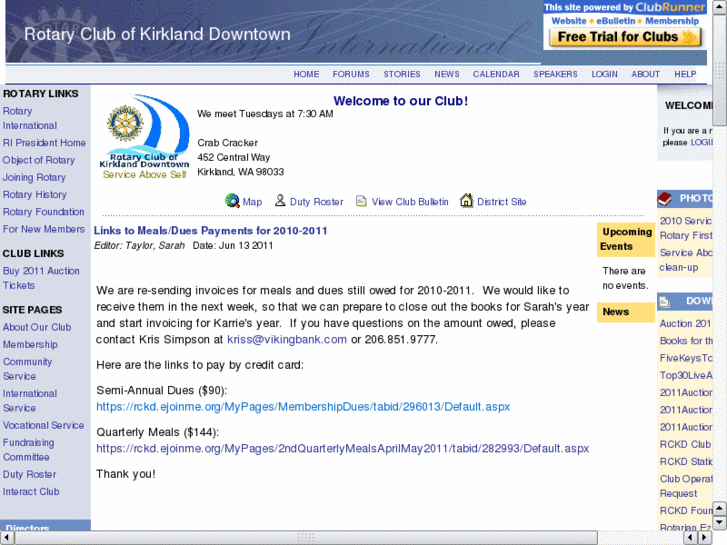Open the Quarterly Meals payment URL

[342, 449]
